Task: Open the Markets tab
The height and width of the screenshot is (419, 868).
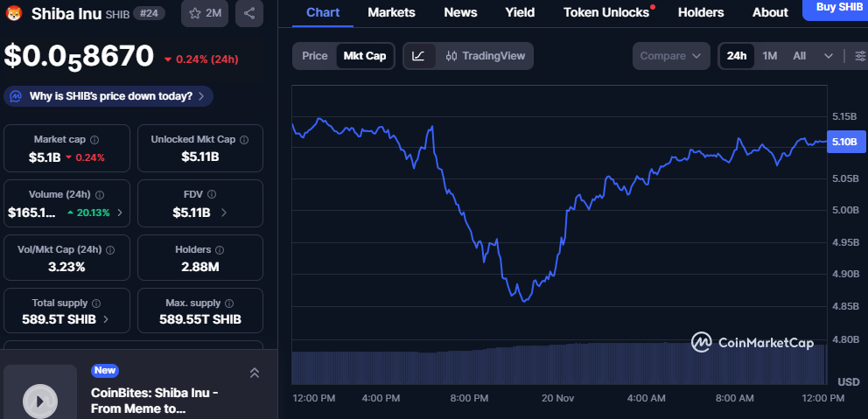Action: (x=391, y=12)
